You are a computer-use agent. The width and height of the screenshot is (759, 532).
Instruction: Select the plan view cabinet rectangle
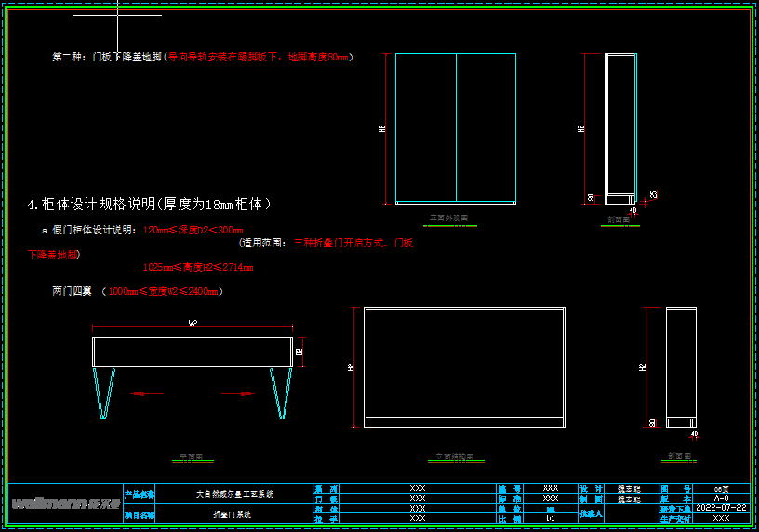click(193, 352)
